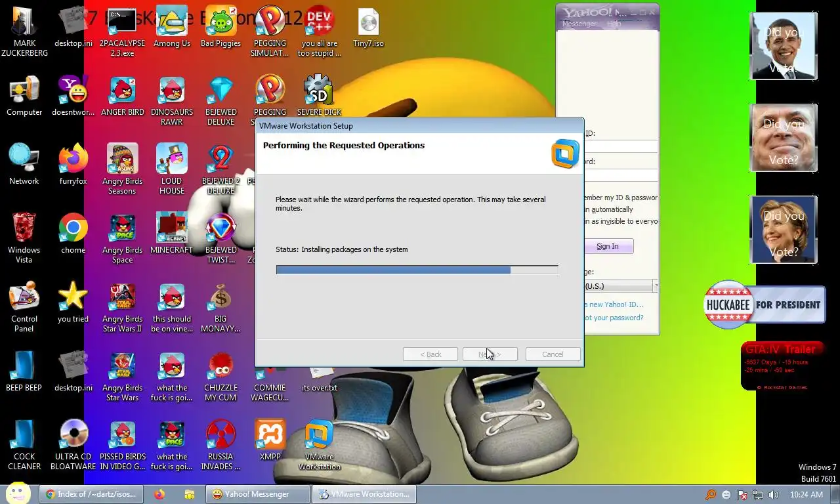This screenshot has height=504, width=840.
Task: Select the Angry Birds Seasons shortcut
Action: pos(122,169)
